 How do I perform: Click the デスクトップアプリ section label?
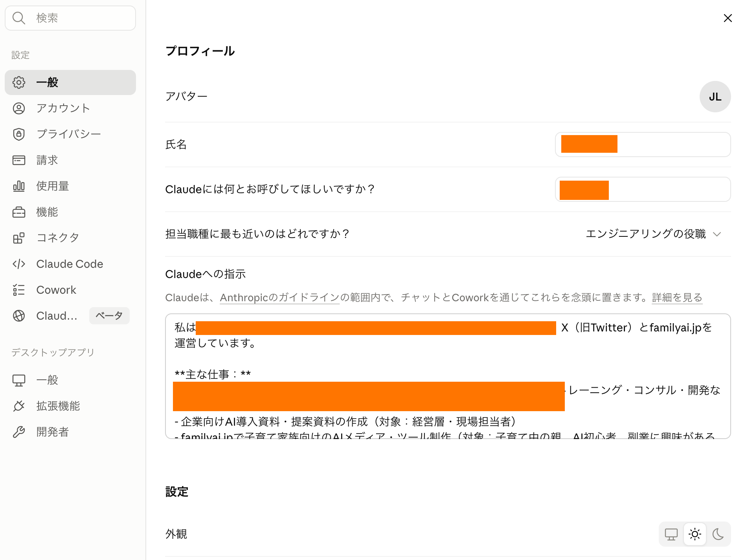(53, 352)
